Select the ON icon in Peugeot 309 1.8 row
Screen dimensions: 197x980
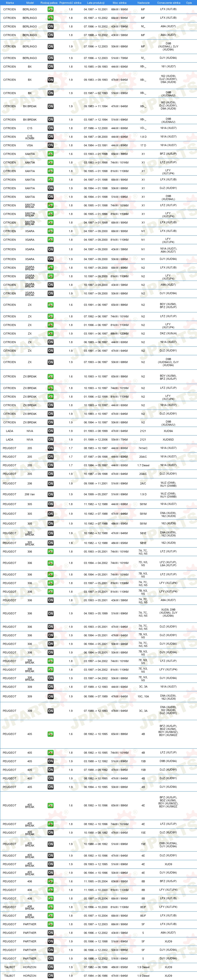pyautogui.click(x=50, y=687)
